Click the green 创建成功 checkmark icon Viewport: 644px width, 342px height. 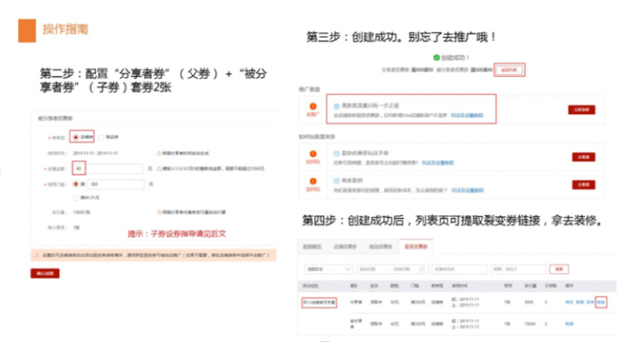[x=437, y=58]
